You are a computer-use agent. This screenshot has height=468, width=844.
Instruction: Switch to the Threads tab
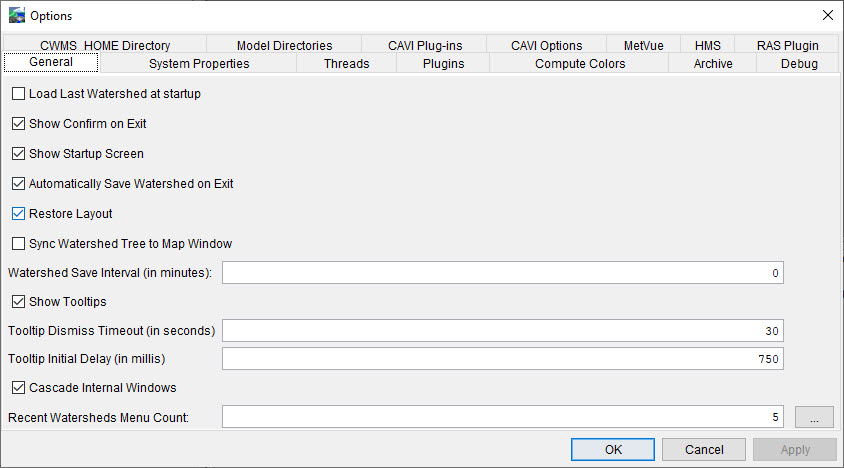347,64
